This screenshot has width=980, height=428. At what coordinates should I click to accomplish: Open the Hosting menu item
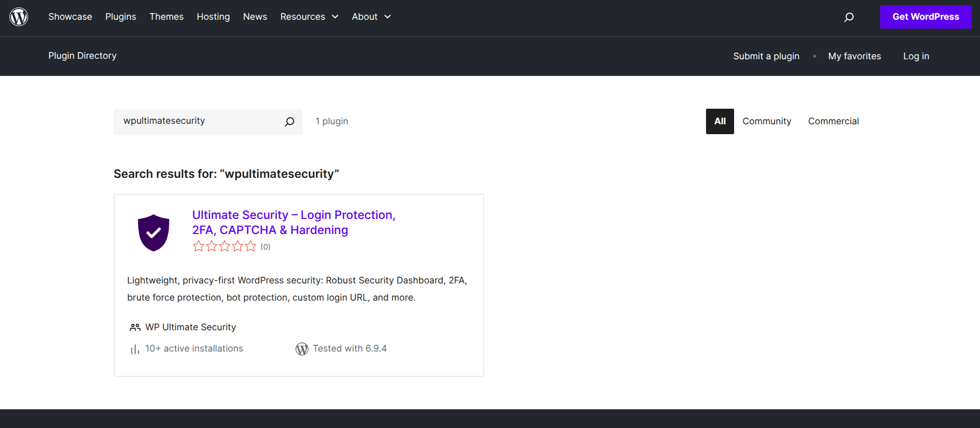tap(213, 17)
